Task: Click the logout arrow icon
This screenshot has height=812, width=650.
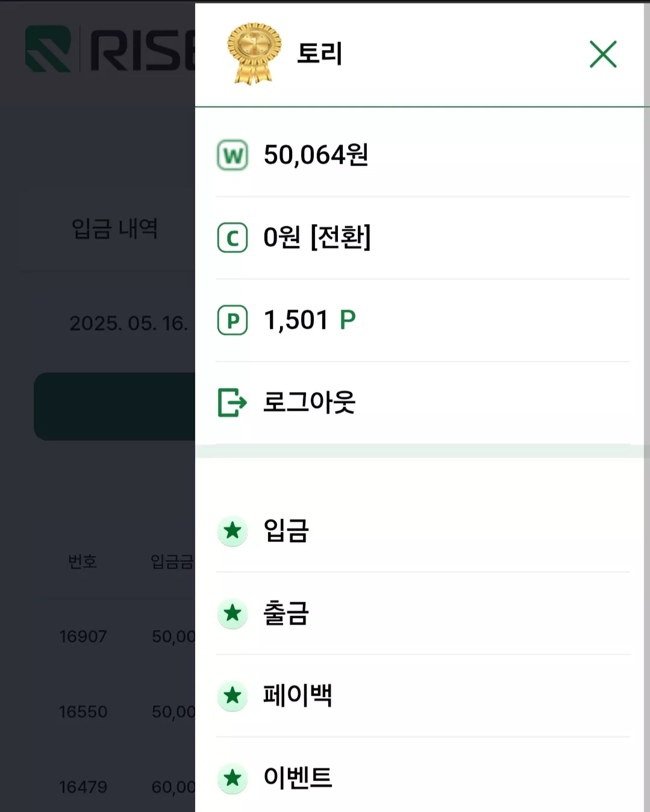Action: [233, 402]
